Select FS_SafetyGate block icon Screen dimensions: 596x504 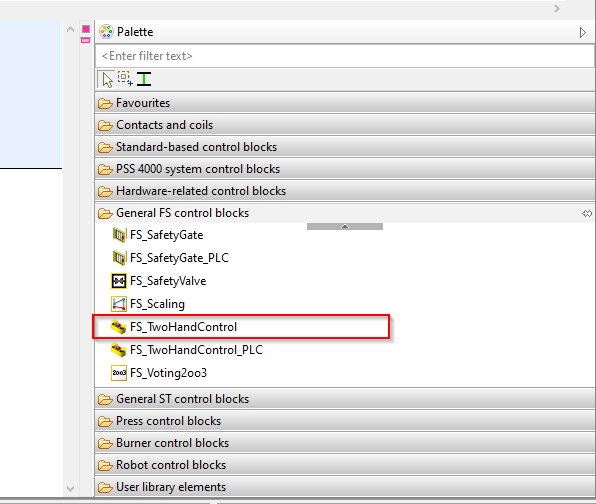point(119,235)
